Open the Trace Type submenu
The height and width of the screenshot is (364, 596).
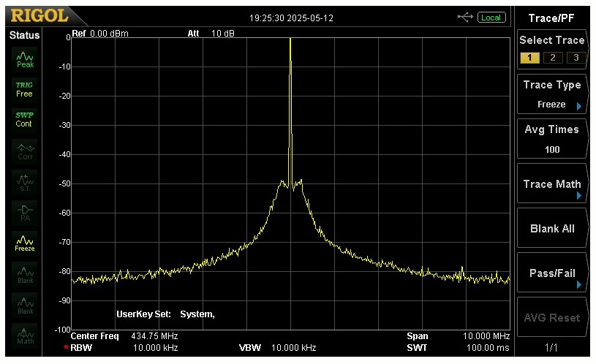[552, 95]
